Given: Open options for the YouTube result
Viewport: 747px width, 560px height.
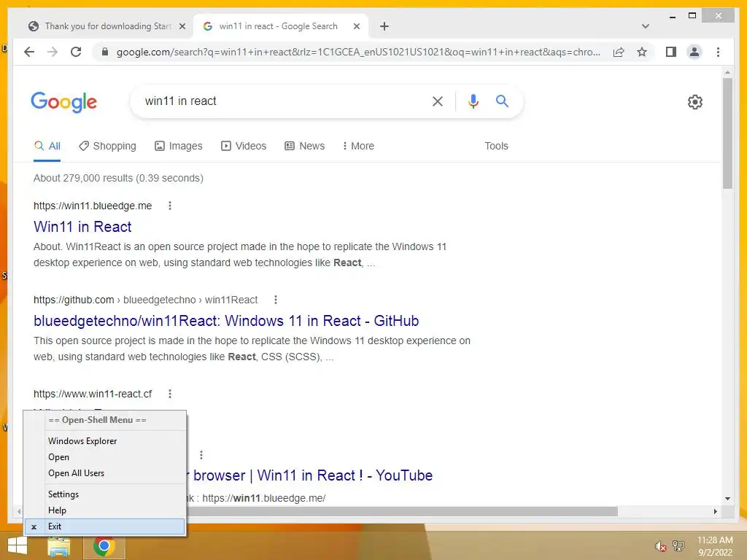Looking at the screenshot, I should [201, 455].
